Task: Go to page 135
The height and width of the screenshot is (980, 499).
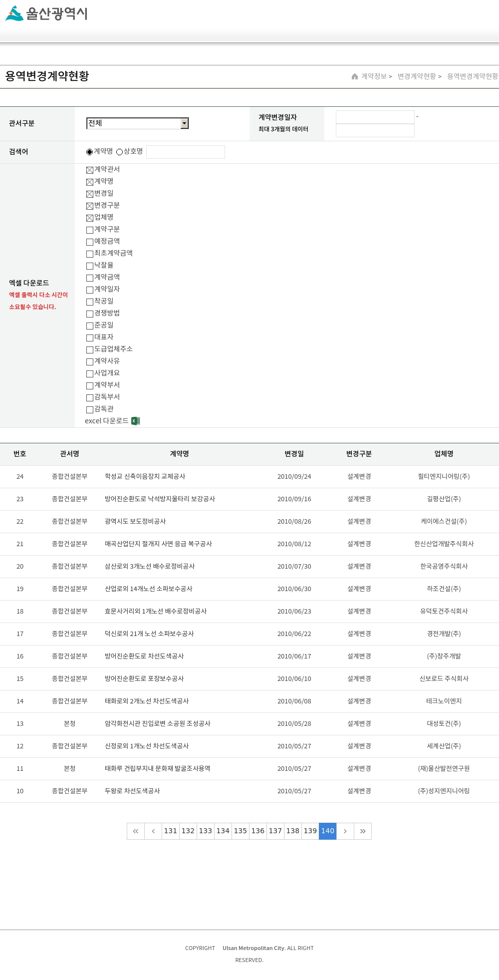Action: click(241, 831)
